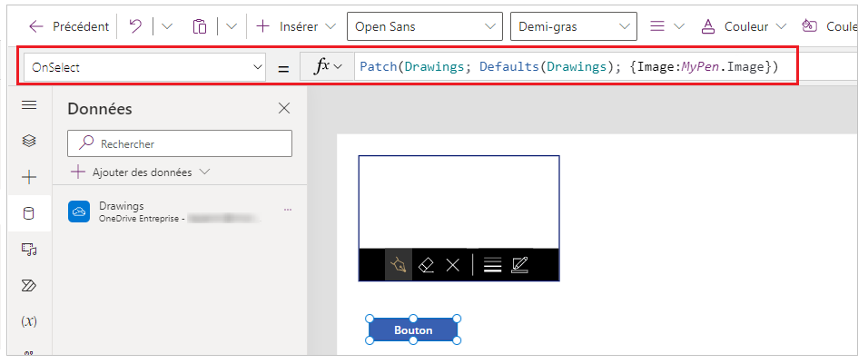Viewport: 868px width, 364px height.
Task: Click the Données panel title
Action: point(100,109)
